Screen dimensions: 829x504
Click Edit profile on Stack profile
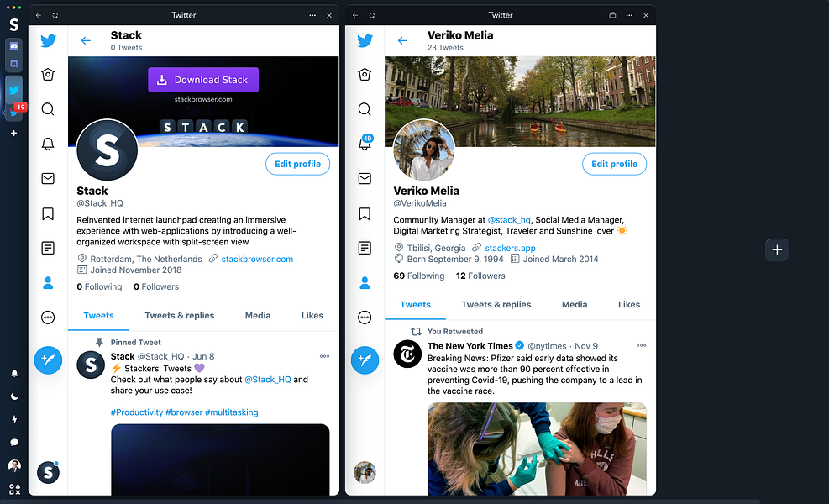[x=297, y=164]
